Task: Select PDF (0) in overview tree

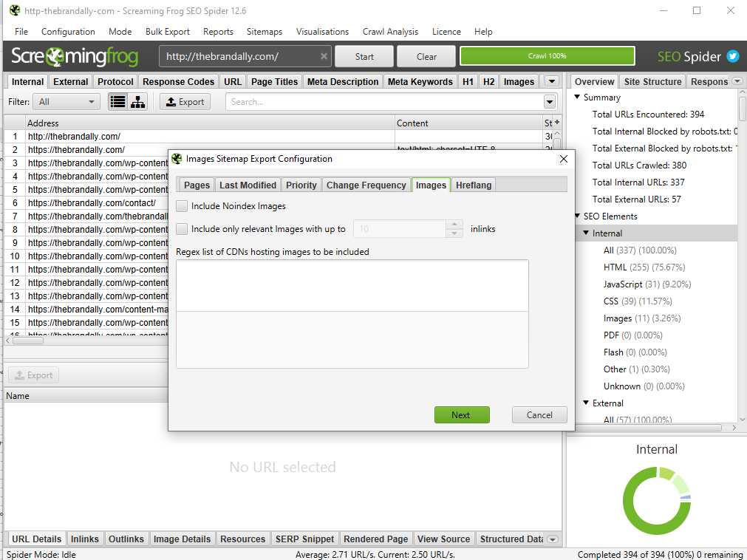Action: [632, 335]
